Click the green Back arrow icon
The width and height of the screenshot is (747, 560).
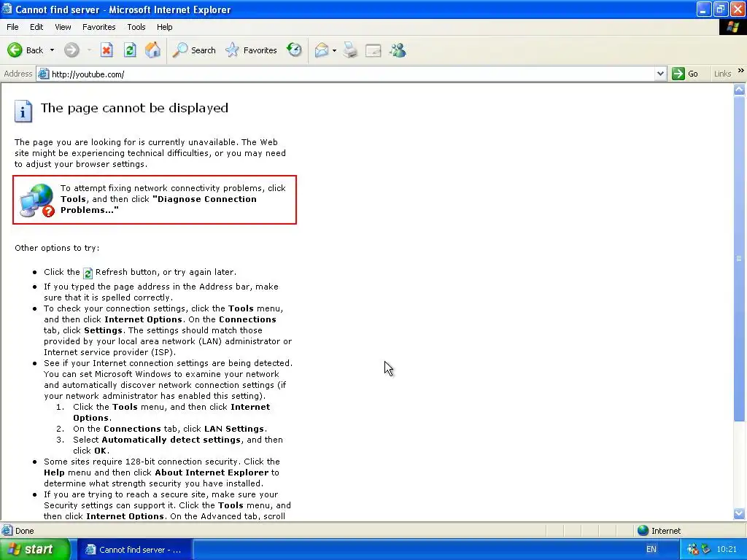pos(15,50)
